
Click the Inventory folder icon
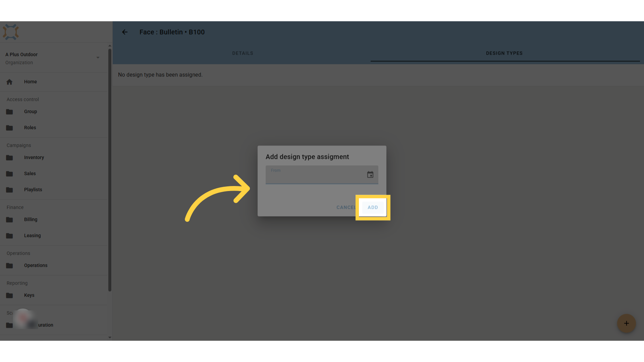click(9, 158)
